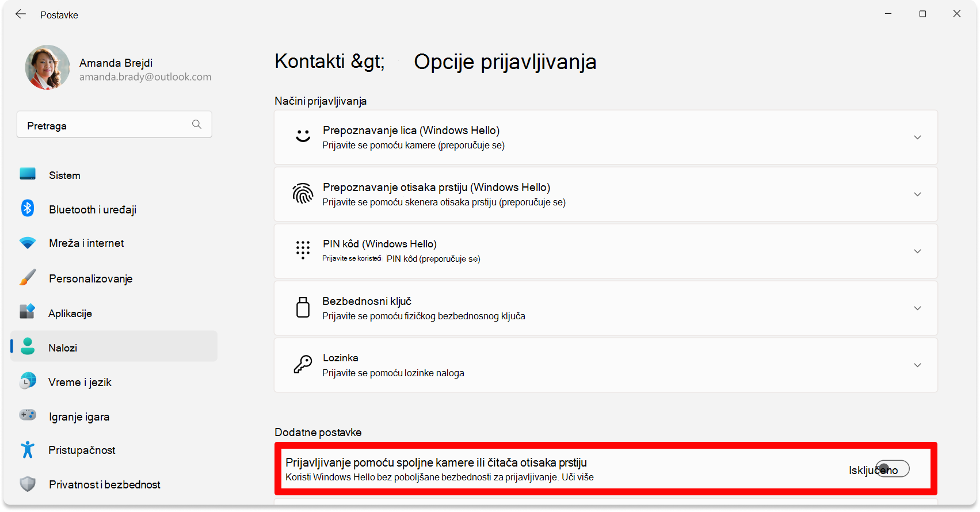Screen dimensions: 980x512
Task: Expand Prepoznavanje otiska prstiju chevron
Action: pos(917,194)
